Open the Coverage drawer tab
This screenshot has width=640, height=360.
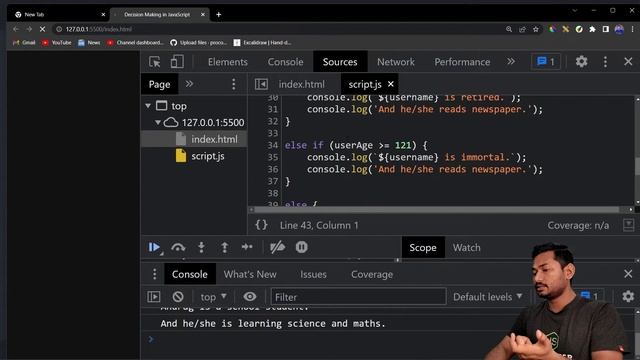tap(372, 274)
